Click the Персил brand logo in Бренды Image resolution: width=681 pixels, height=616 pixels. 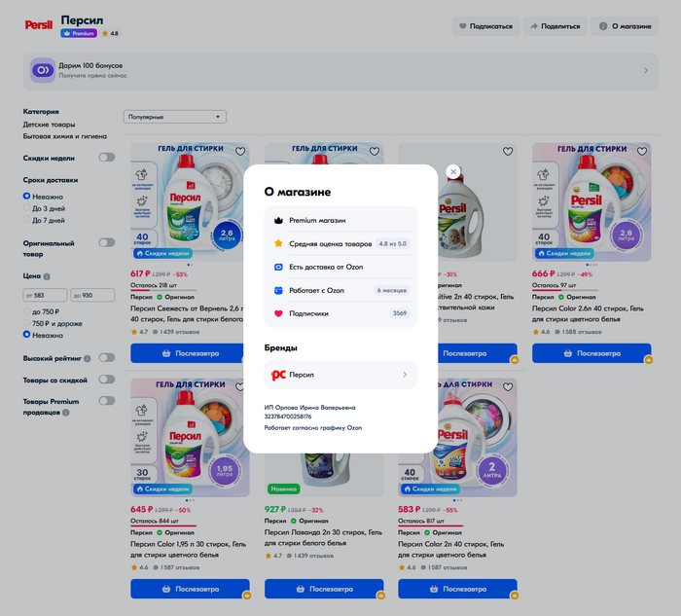[x=278, y=375]
